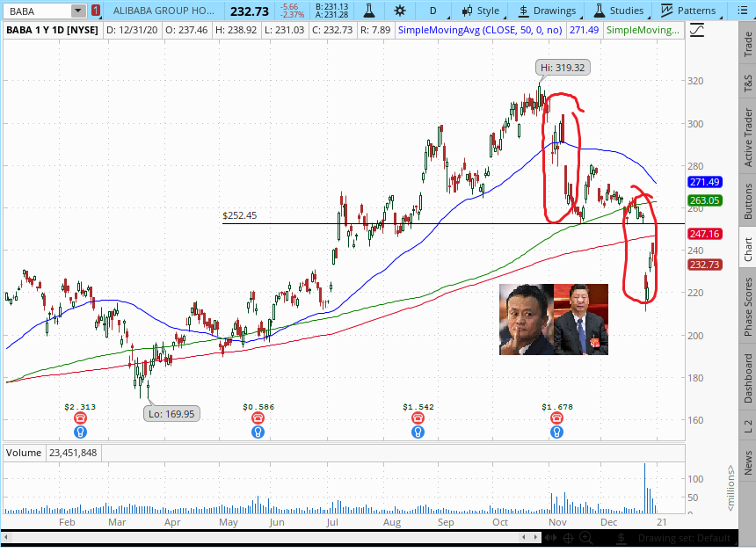Click the earnings phone icon under $1.678
This screenshot has width=756, height=552.
click(556, 418)
